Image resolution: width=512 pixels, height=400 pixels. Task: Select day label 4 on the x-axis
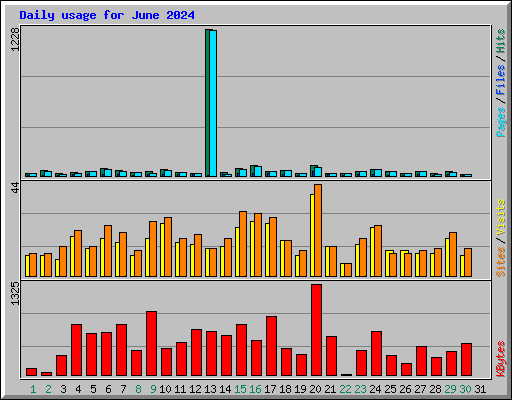(78, 389)
